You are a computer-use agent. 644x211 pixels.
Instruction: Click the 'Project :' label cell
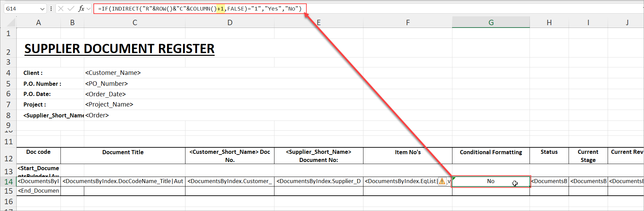35,104
